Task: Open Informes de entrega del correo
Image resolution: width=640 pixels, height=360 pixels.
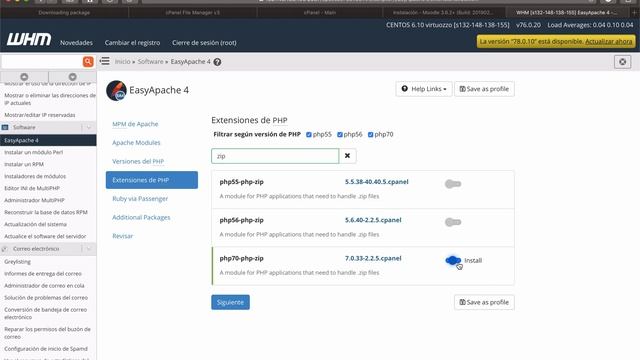Action: pyautogui.click(x=43, y=274)
